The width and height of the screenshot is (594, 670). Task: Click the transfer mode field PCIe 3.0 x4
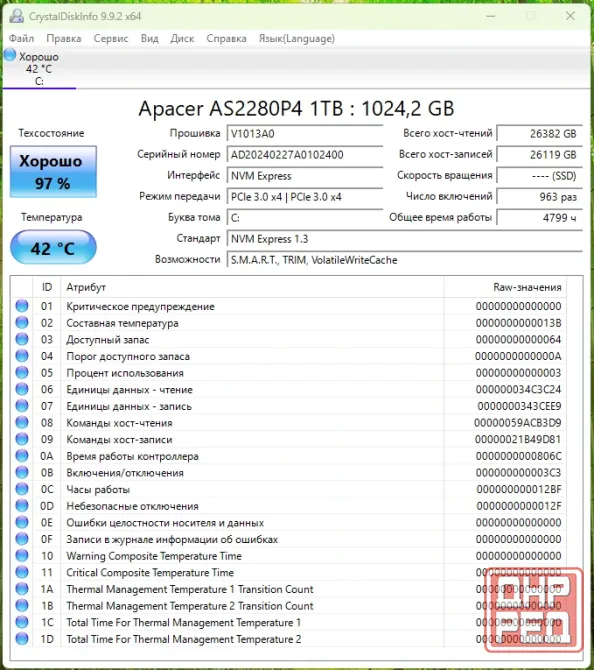(x=305, y=197)
